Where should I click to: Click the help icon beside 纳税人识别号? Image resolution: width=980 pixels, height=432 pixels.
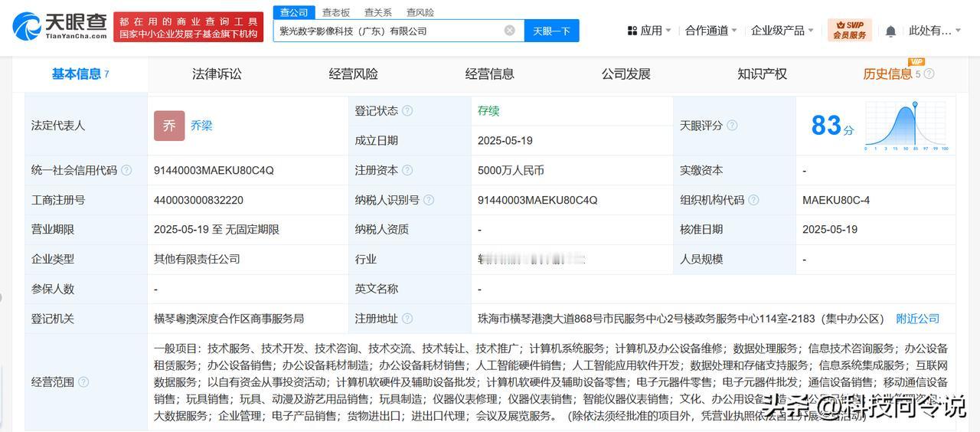(x=429, y=200)
